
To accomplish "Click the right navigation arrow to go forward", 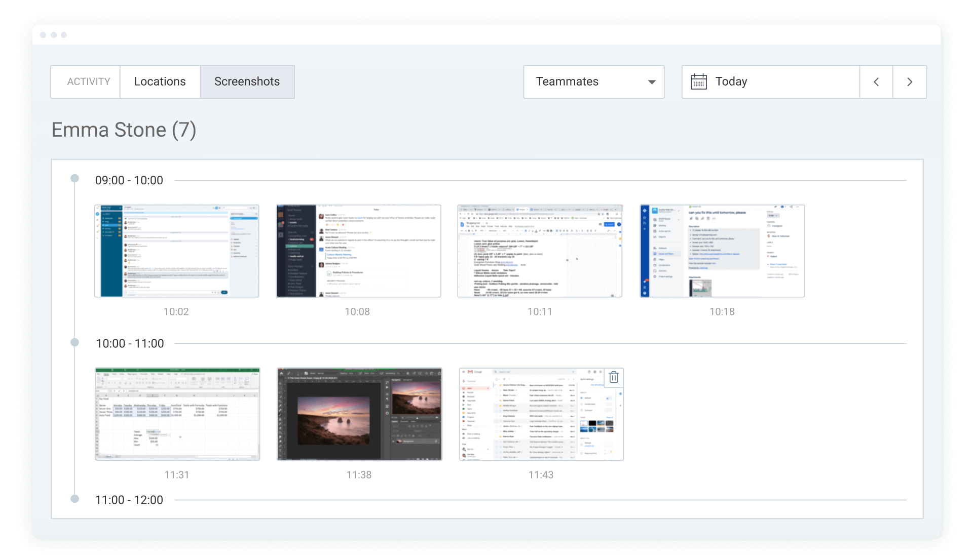I will click(910, 82).
